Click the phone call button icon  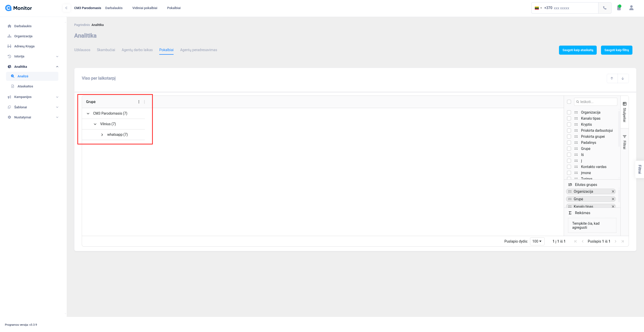click(x=605, y=8)
